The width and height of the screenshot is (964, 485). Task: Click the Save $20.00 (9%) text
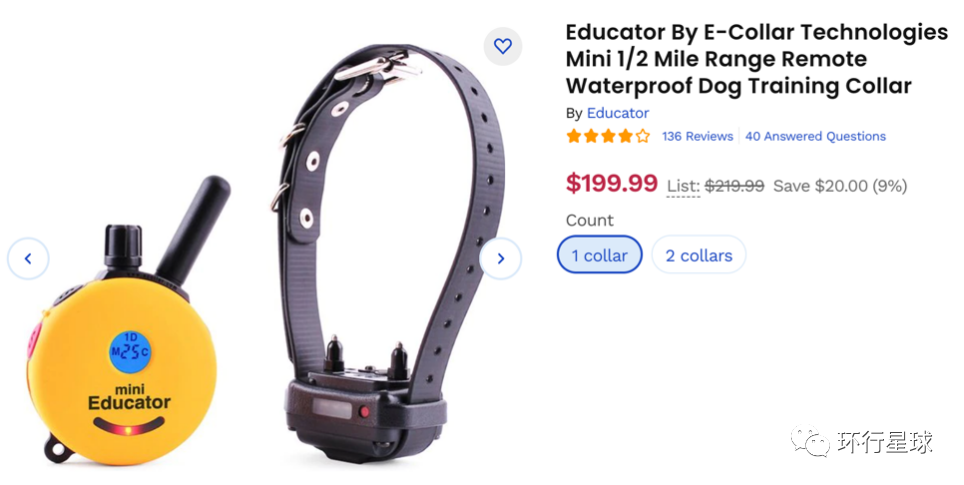[x=840, y=186]
